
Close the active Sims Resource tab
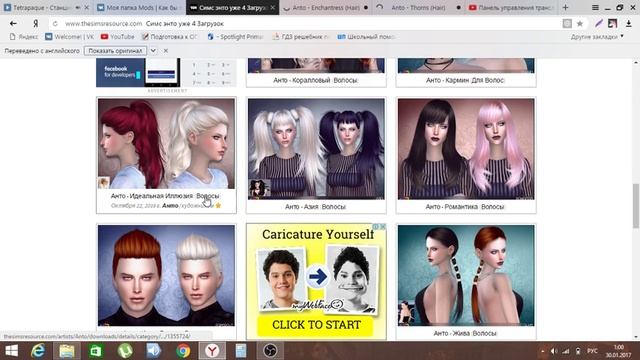point(273,7)
